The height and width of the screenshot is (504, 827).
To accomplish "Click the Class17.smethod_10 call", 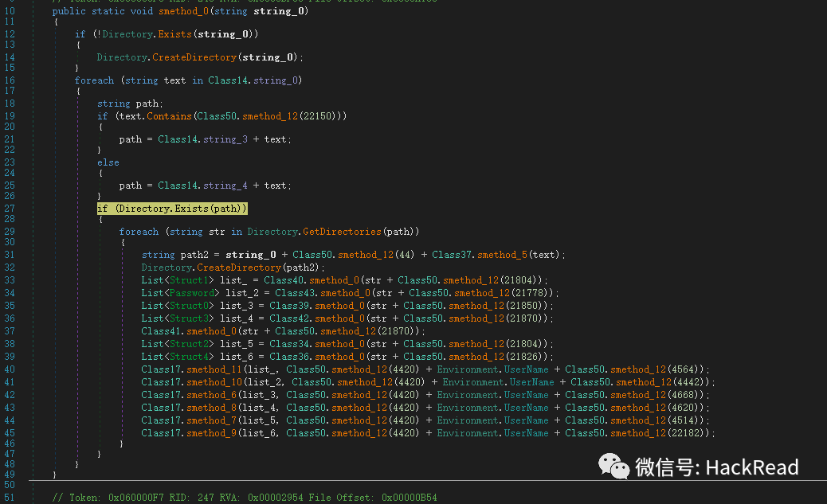I will (x=191, y=382).
